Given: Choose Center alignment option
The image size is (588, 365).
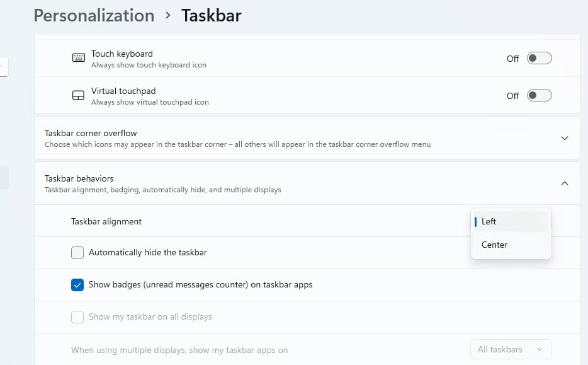Looking at the screenshot, I should pyautogui.click(x=494, y=245).
